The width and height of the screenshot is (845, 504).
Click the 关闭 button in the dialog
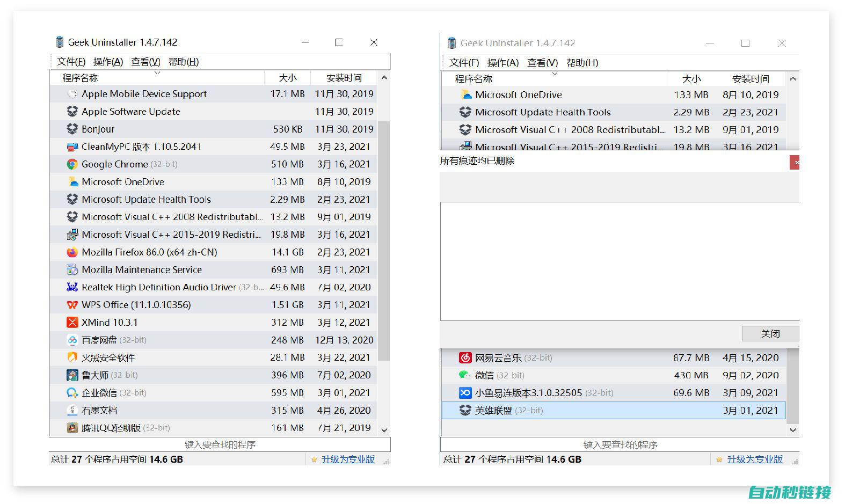(770, 334)
